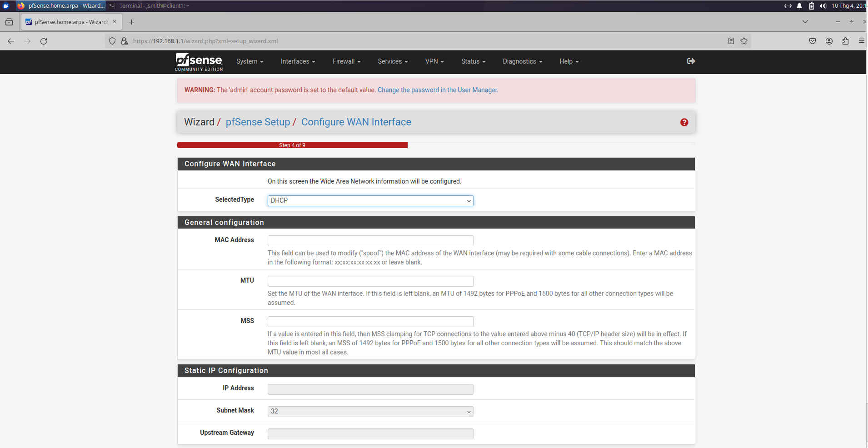Open the extensions puzzle icon
The image size is (868, 448).
click(x=845, y=41)
